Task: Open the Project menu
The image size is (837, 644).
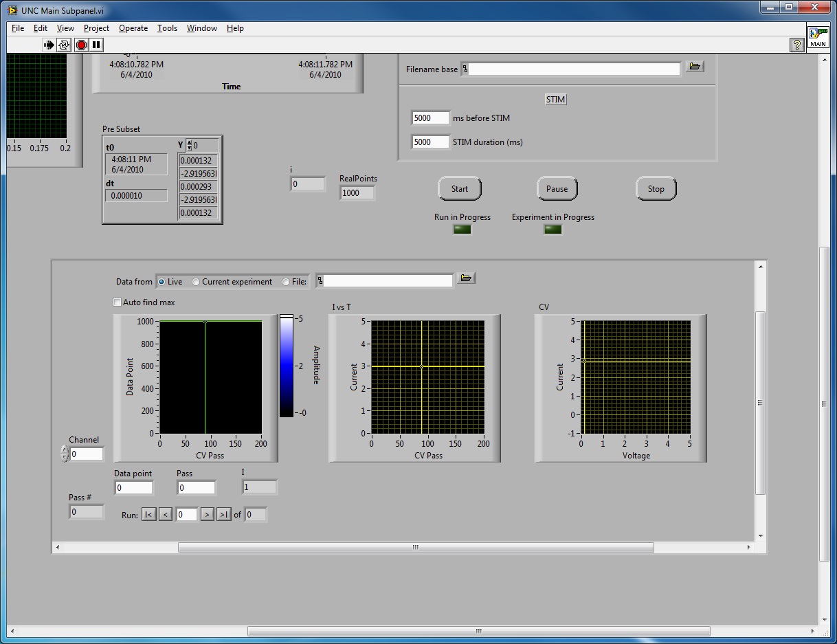Action: 96,28
